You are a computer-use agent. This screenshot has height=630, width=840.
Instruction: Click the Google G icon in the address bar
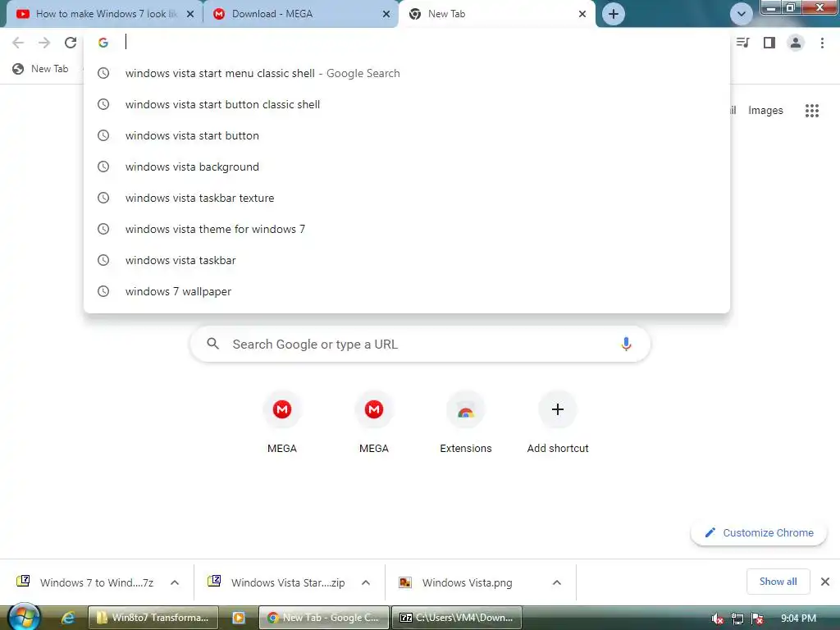(103, 43)
